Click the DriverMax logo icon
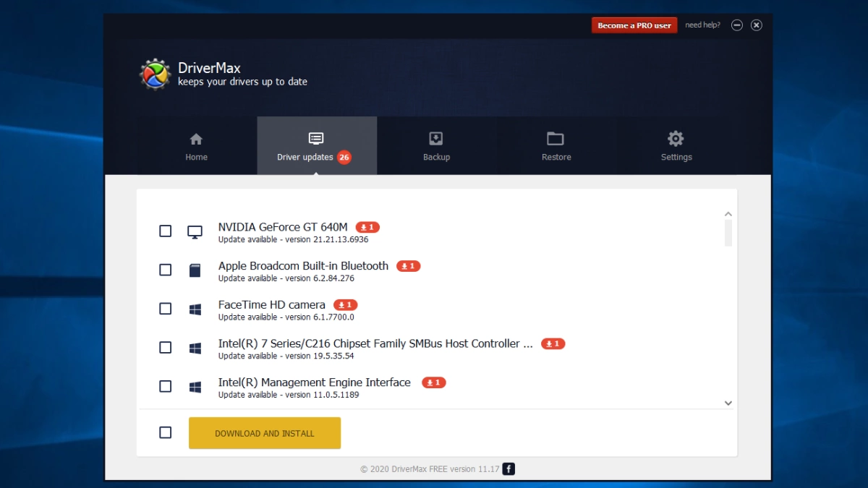The height and width of the screenshot is (488, 868). point(155,74)
